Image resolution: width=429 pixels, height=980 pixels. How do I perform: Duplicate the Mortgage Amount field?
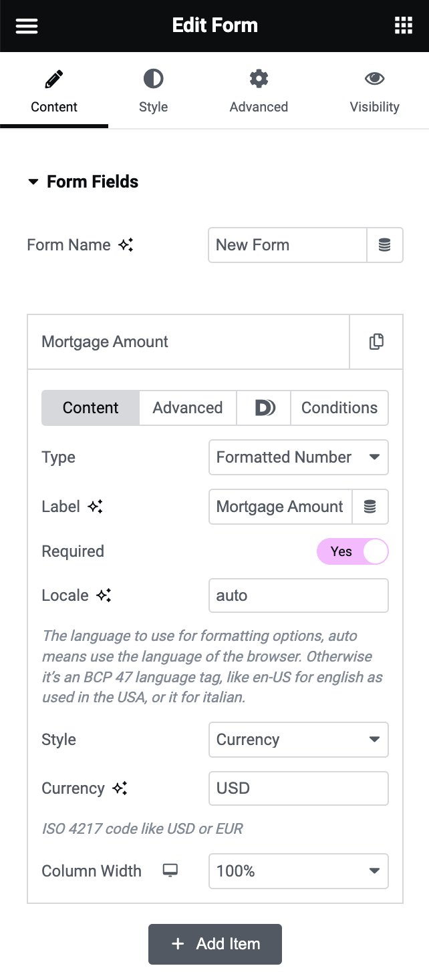376,341
